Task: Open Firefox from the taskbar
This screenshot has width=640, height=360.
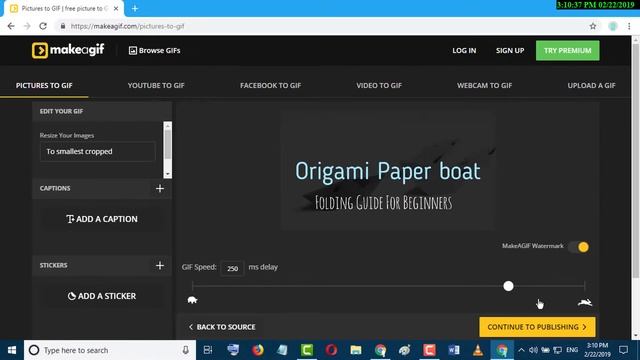Action: point(258,350)
